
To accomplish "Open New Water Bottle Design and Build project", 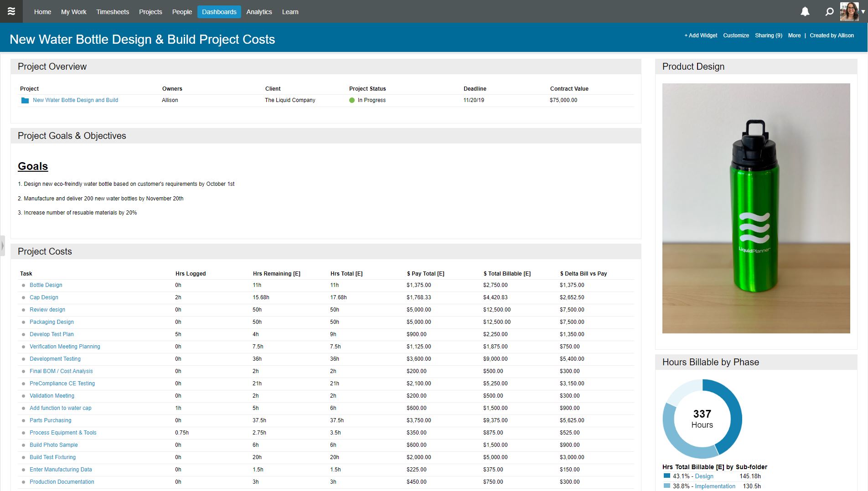I will (x=75, y=100).
